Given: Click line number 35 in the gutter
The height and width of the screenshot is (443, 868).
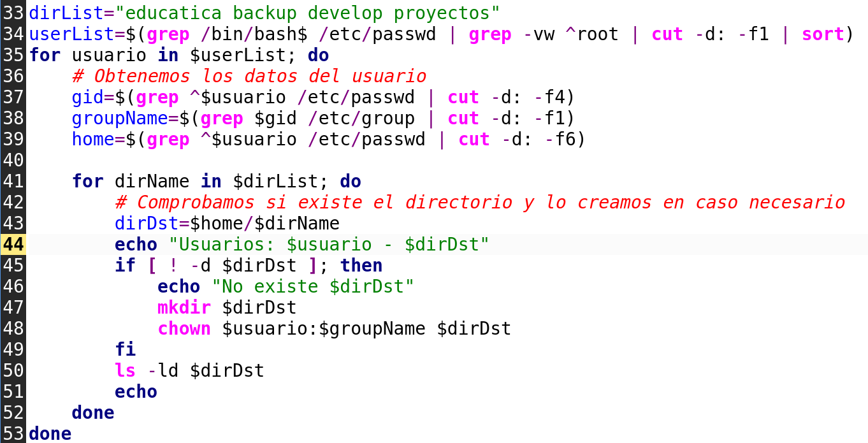Looking at the screenshot, I should (x=13, y=55).
